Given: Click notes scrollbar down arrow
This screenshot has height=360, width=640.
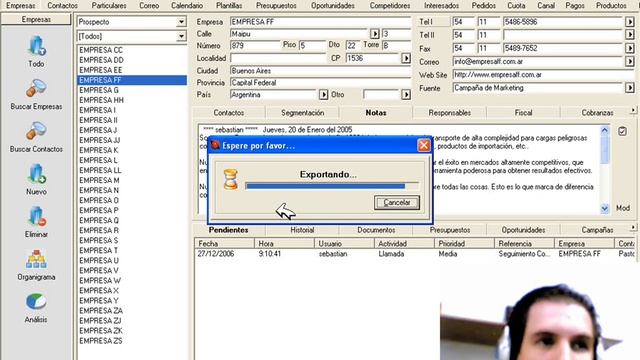Looking at the screenshot, I should click(604, 209).
